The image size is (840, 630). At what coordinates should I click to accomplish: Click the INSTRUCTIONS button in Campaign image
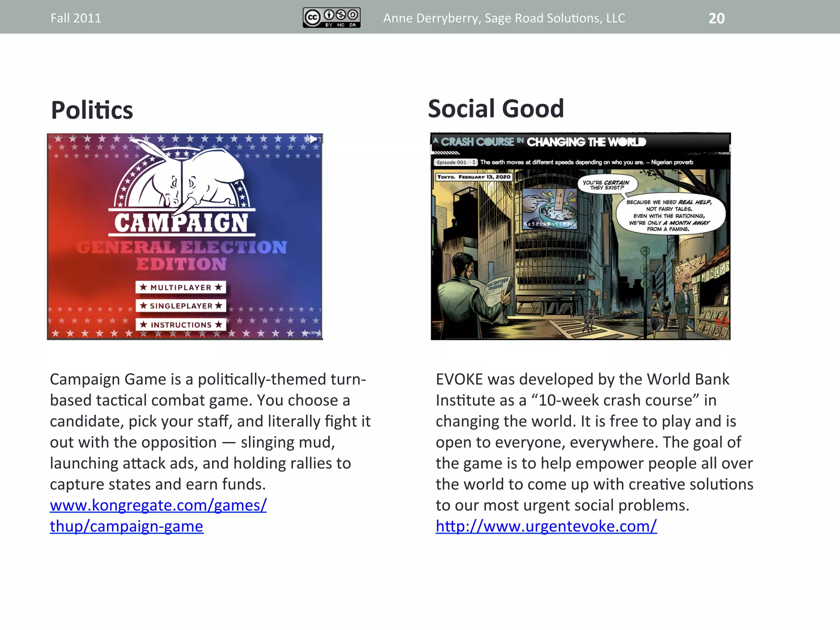(181, 324)
